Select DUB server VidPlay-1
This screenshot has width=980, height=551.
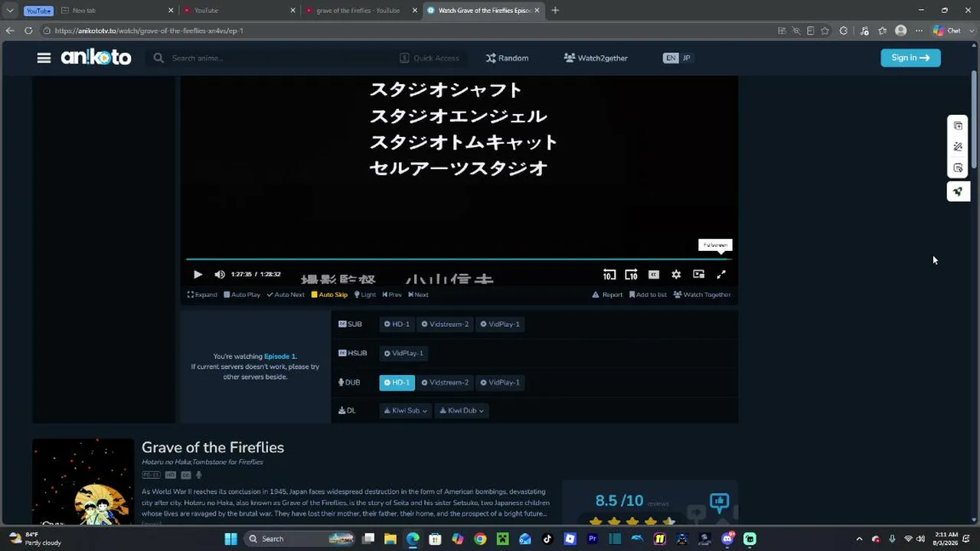click(500, 383)
